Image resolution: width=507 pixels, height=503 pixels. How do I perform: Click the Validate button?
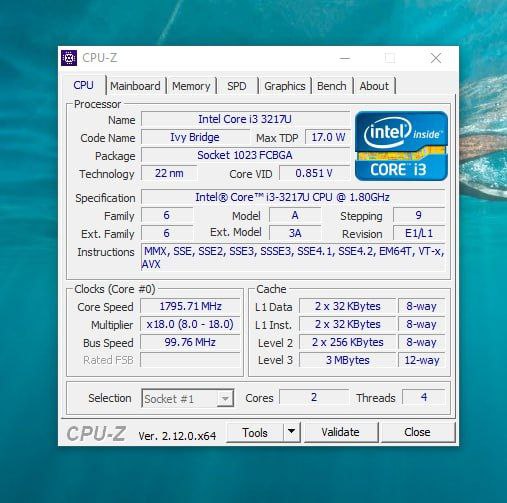click(x=340, y=432)
